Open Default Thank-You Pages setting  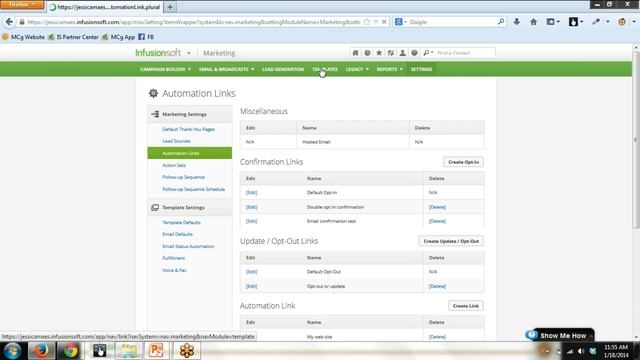click(x=189, y=129)
